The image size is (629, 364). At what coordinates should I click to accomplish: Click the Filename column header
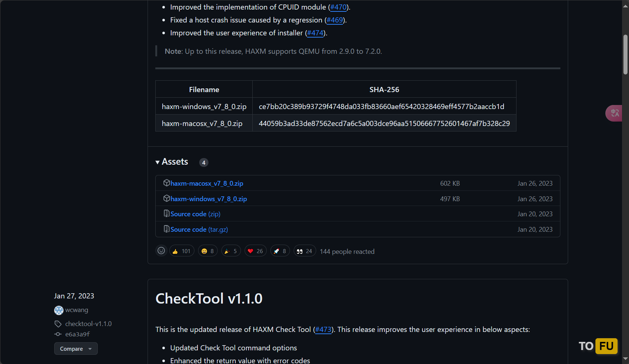(x=204, y=90)
